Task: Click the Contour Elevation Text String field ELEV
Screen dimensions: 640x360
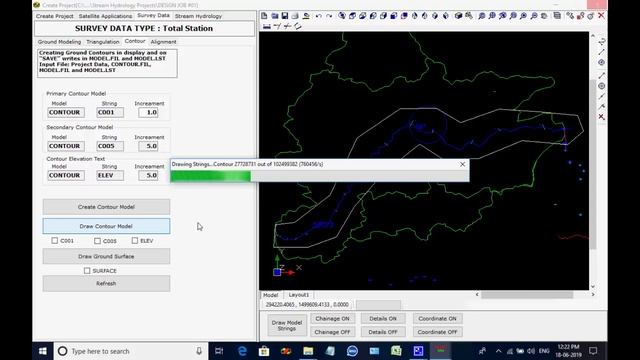Action: (x=110, y=175)
